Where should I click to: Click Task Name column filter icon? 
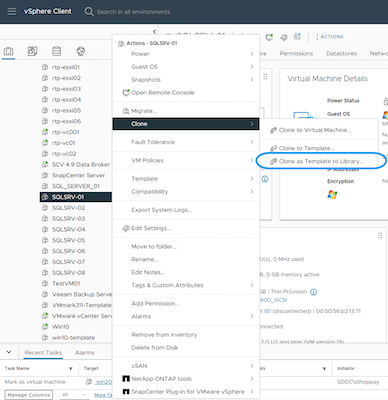pyautogui.click(x=71, y=369)
